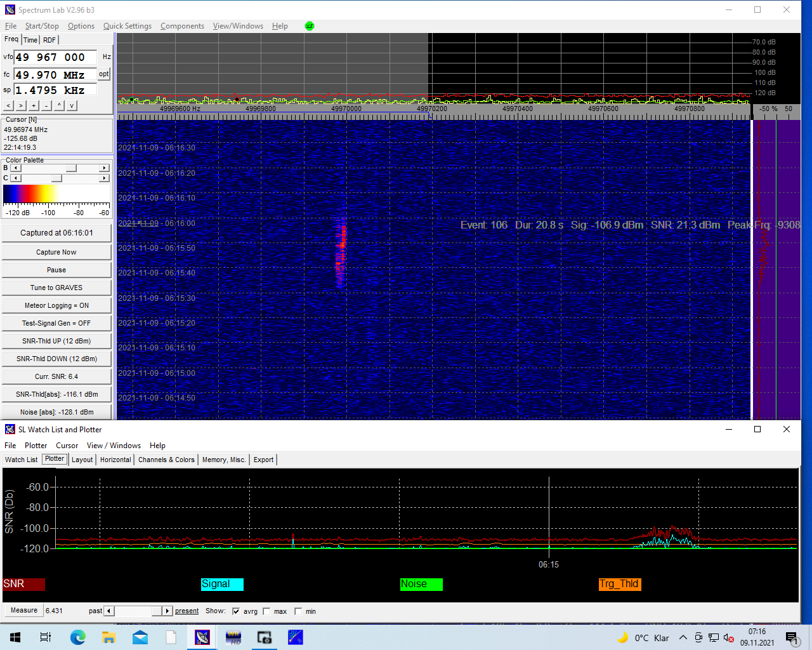
Task: Enable the 'min' checkbox
Action: click(x=298, y=611)
